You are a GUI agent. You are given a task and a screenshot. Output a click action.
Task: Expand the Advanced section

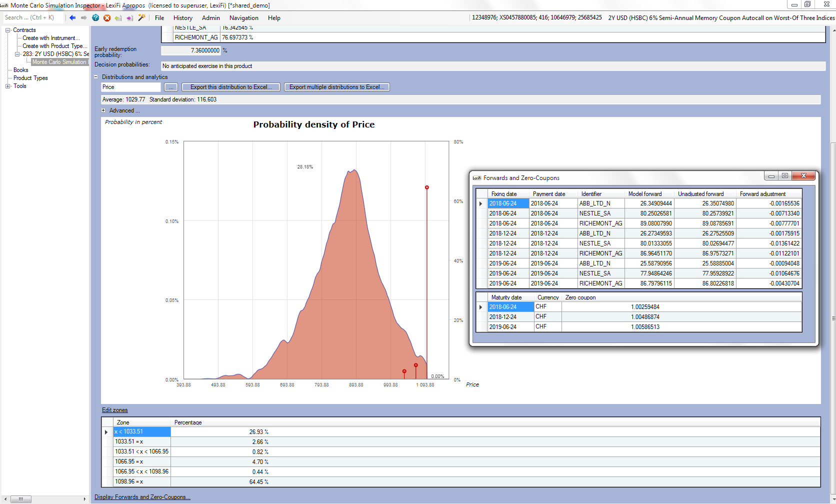pos(103,110)
